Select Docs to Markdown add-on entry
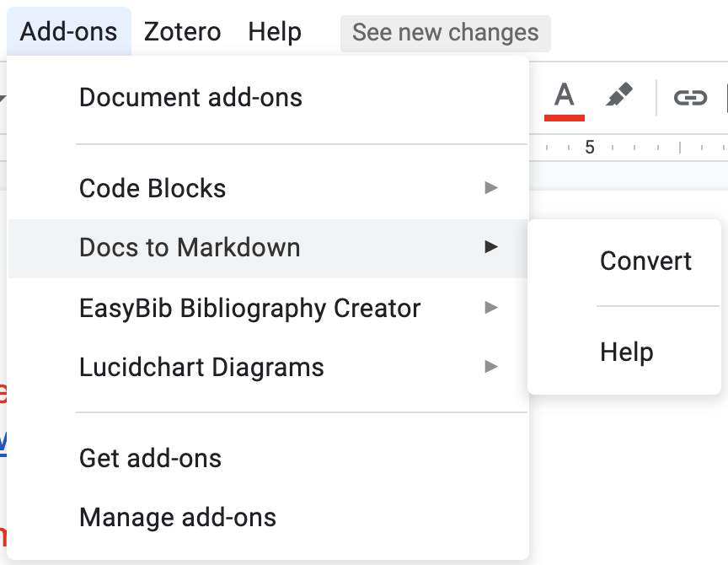The image size is (728, 565). click(268, 248)
